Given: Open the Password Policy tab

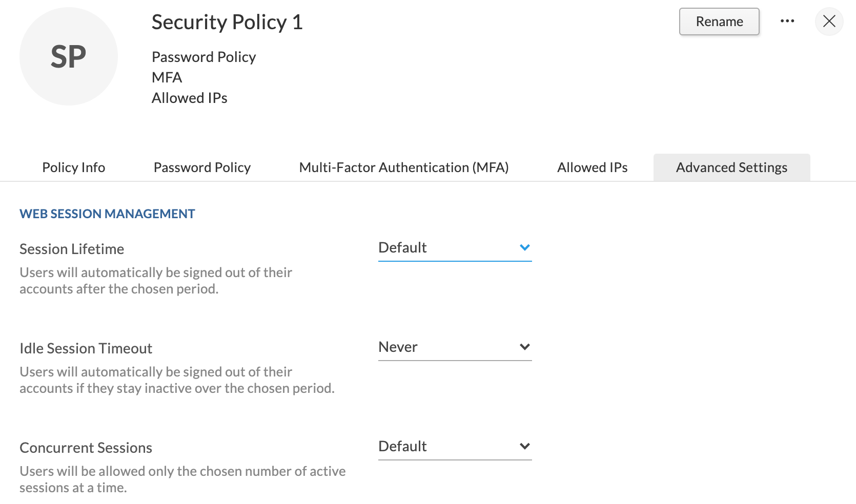Looking at the screenshot, I should [x=202, y=167].
